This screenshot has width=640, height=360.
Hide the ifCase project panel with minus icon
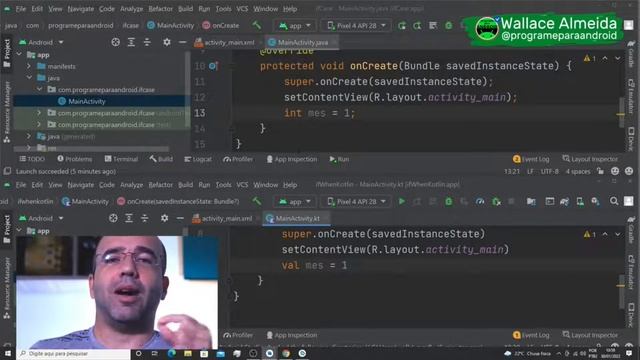[x=182, y=42]
